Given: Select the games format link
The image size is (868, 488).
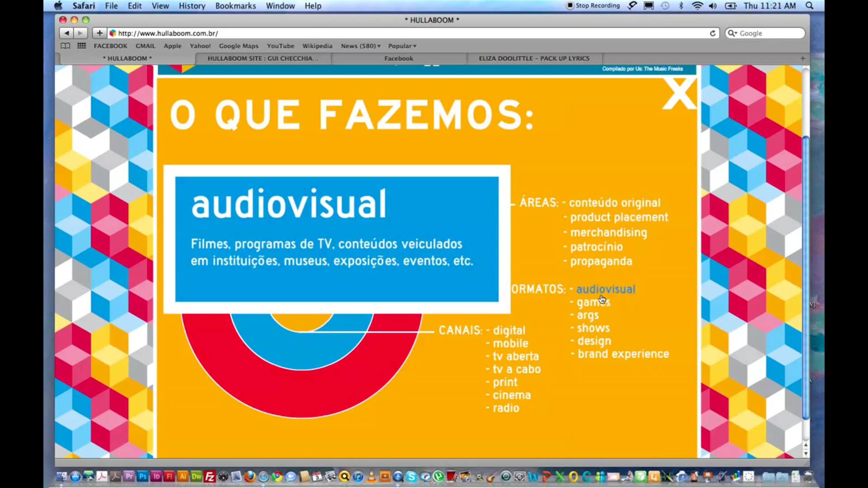Looking at the screenshot, I should (593, 302).
